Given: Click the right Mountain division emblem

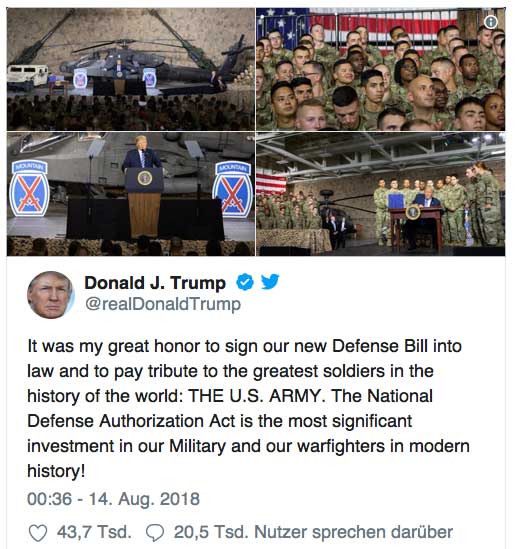Looking at the screenshot, I should click(x=232, y=189).
